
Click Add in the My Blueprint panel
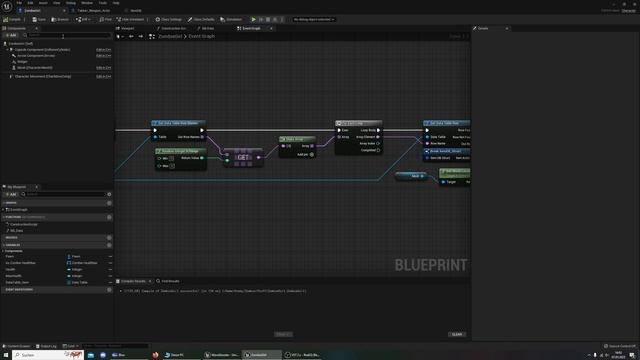tap(11, 194)
